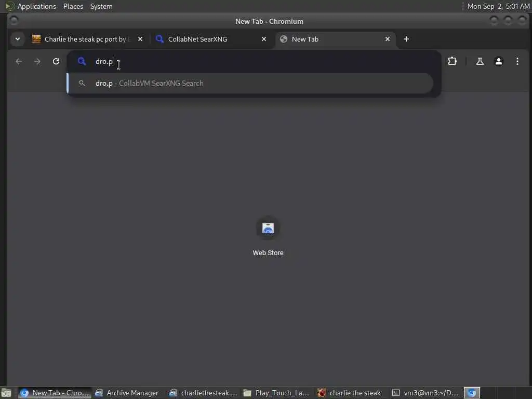Click the MATE logo icon beside Applications

(x=9, y=6)
